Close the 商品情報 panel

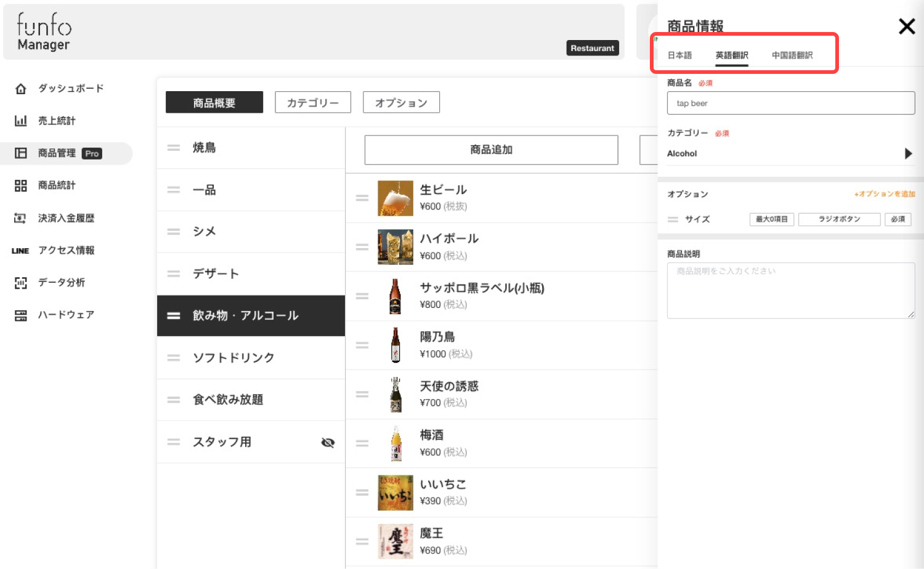907,26
